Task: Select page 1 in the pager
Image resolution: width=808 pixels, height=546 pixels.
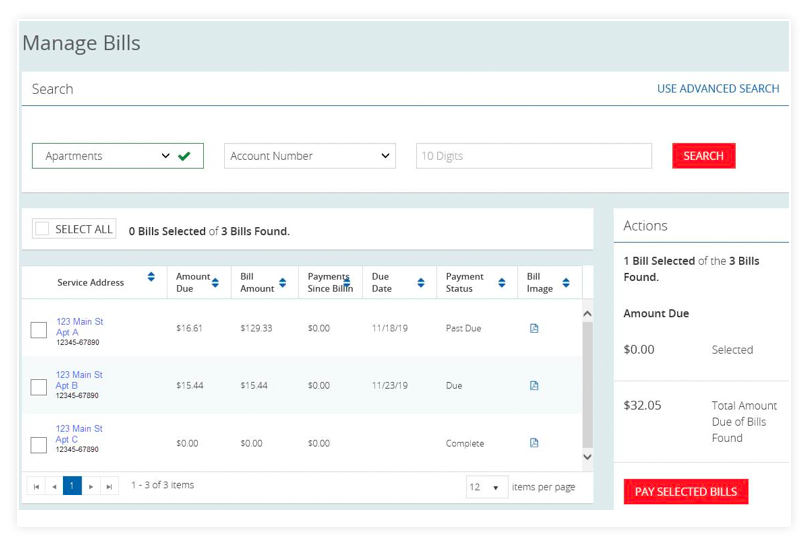Action: pos(72,487)
